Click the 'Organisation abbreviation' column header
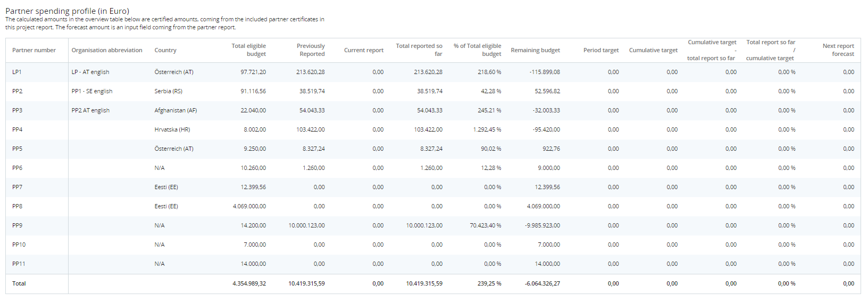 click(x=107, y=50)
